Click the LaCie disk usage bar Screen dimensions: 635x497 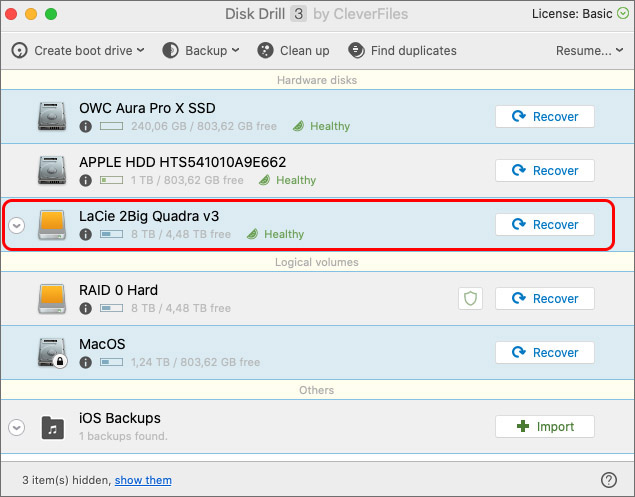pyautogui.click(x=111, y=234)
